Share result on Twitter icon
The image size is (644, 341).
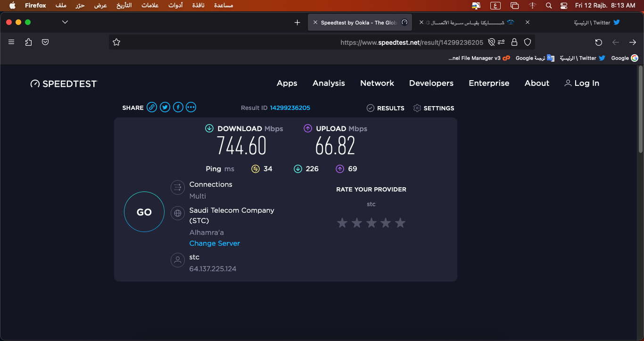pyautogui.click(x=165, y=108)
